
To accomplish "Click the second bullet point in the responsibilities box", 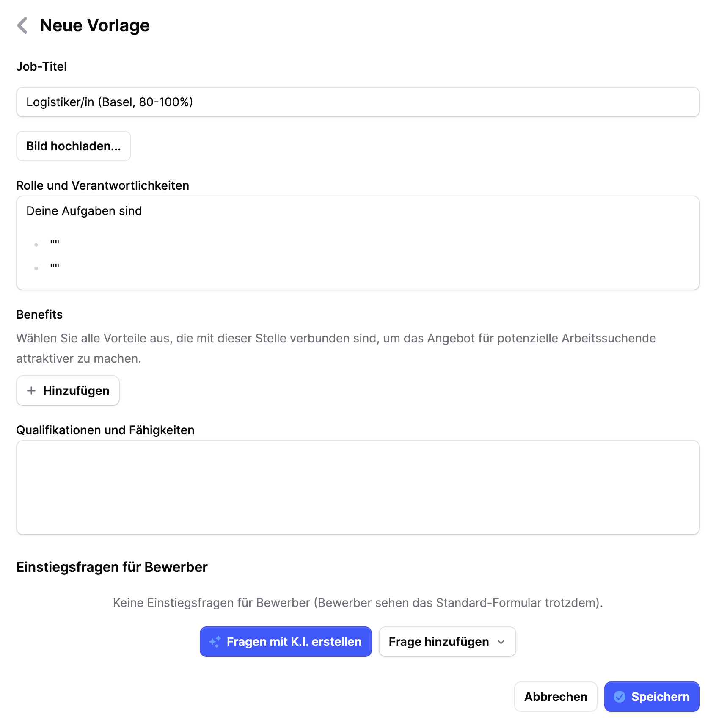I will click(36, 267).
